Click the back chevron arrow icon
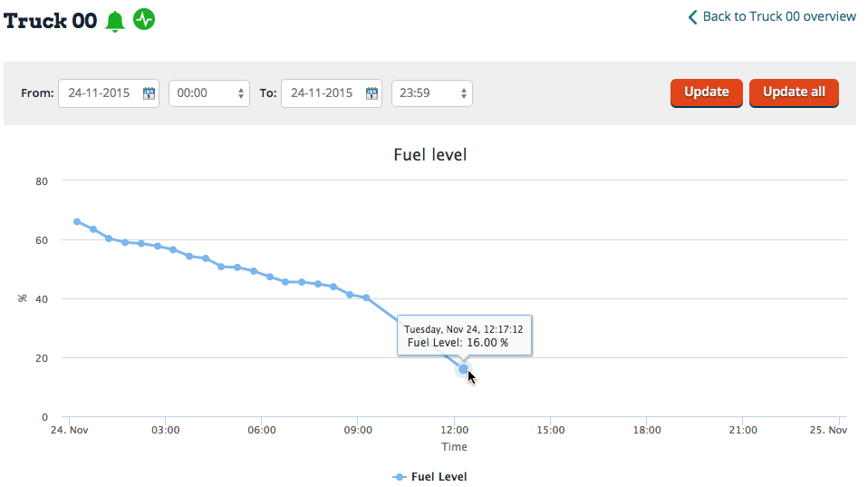 pyautogui.click(x=693, y=17)
